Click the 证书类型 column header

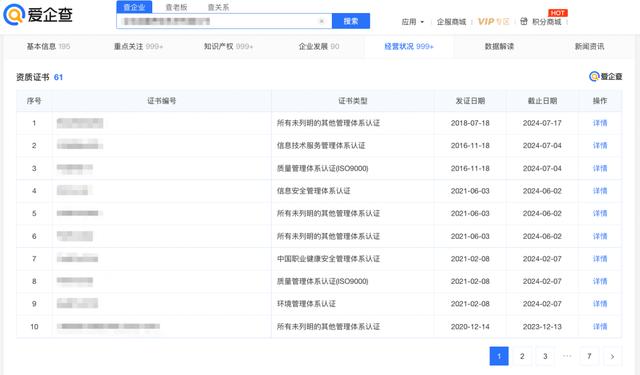353,101
